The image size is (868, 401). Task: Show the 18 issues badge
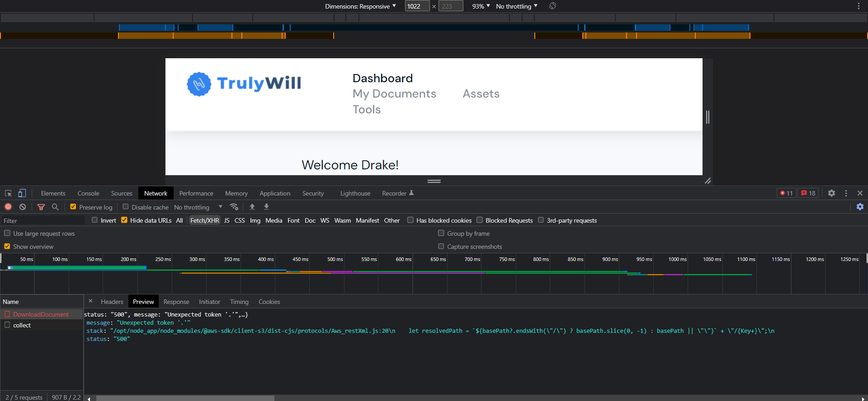pyautogui.click(x=808, y=193)
